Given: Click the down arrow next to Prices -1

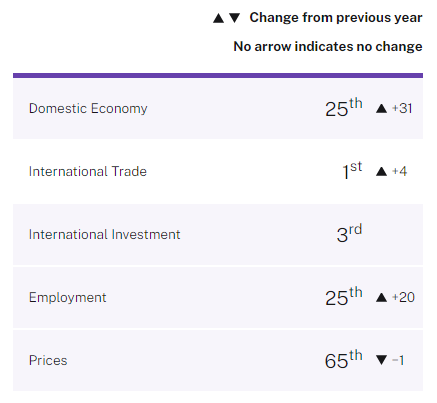Looking at the screenshot, I should click(381, 360).
